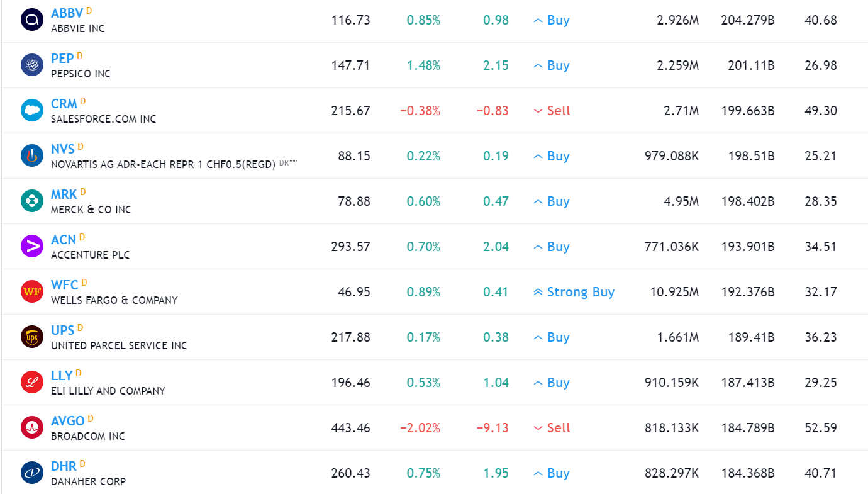Viewport: 868px width, 494px height.
Task: Click the 2.926M volume for ABBV
Action: click(678, 20)
